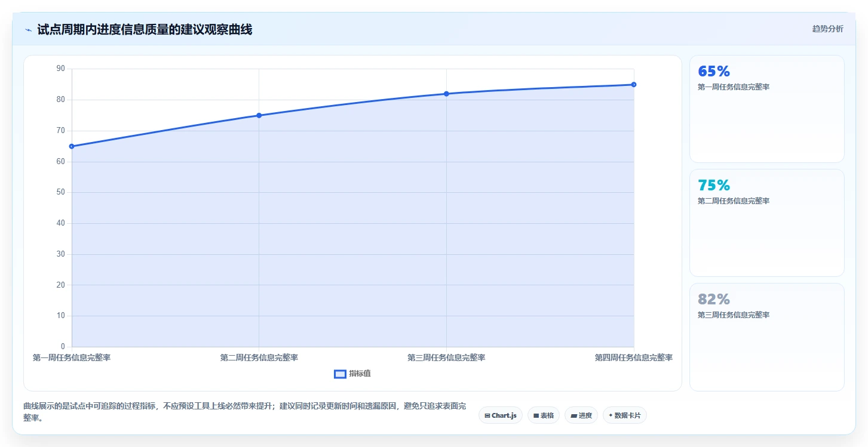
Task: Click x-axis label 第二周任务信息完整率
Action: [259, 357]
